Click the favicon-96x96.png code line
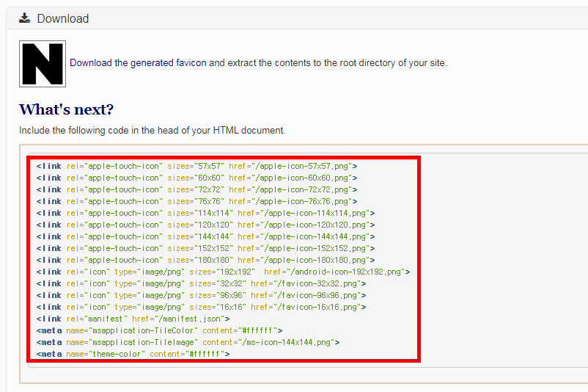The width and height of the screenshot is (588, 392). pos(202,295)
